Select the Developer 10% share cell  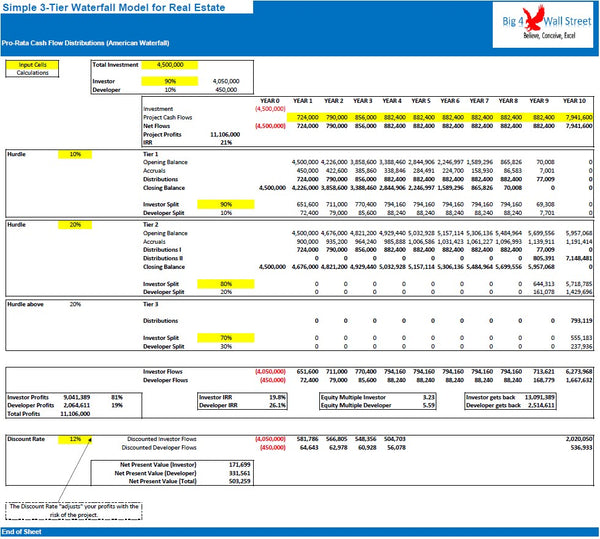[170, 90]
